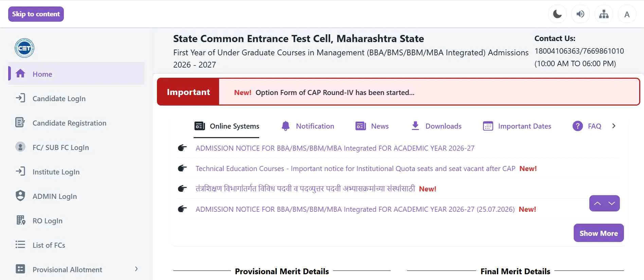This screenshot has height=280, width=644.
Task: Open RO Login building icon
Action: [x=20, y=220]
